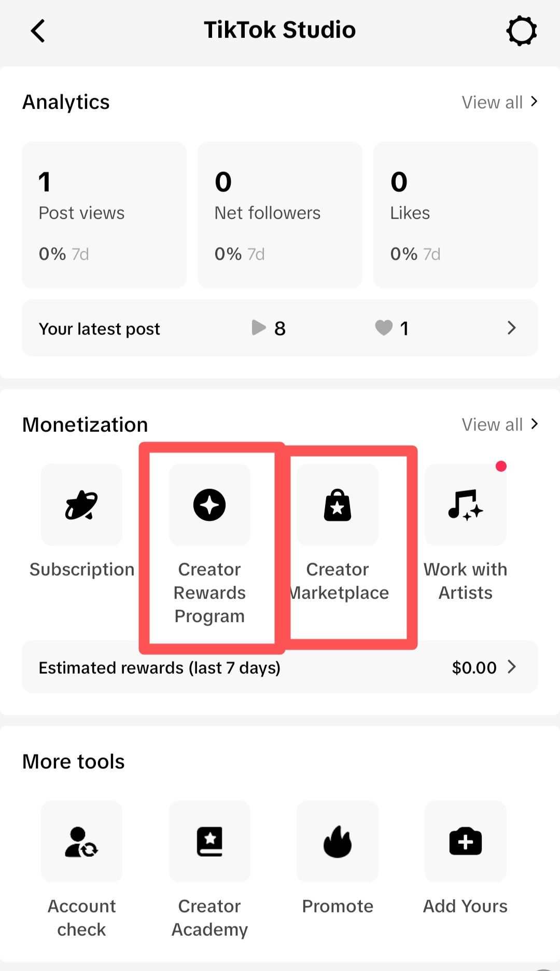Open the Subscription planet icon
The height and width of the screenshot is (971, 560).
81,505
